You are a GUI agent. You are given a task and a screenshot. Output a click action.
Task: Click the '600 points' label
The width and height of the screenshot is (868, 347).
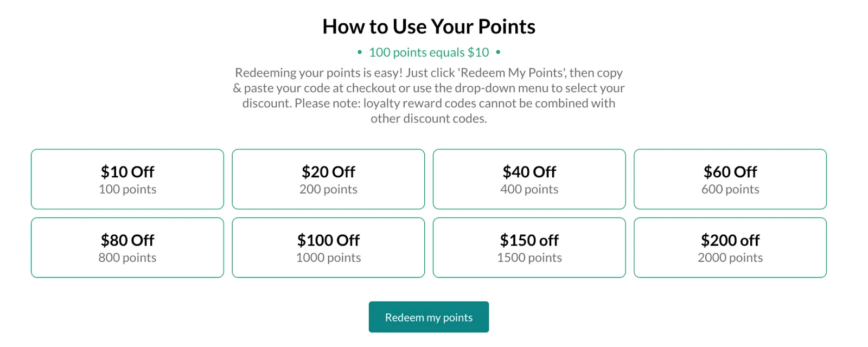click(x=730, y=189)
